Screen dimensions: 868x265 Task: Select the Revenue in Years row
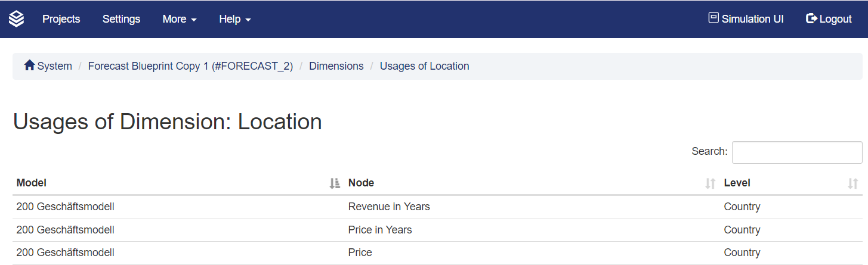(389, 207)
